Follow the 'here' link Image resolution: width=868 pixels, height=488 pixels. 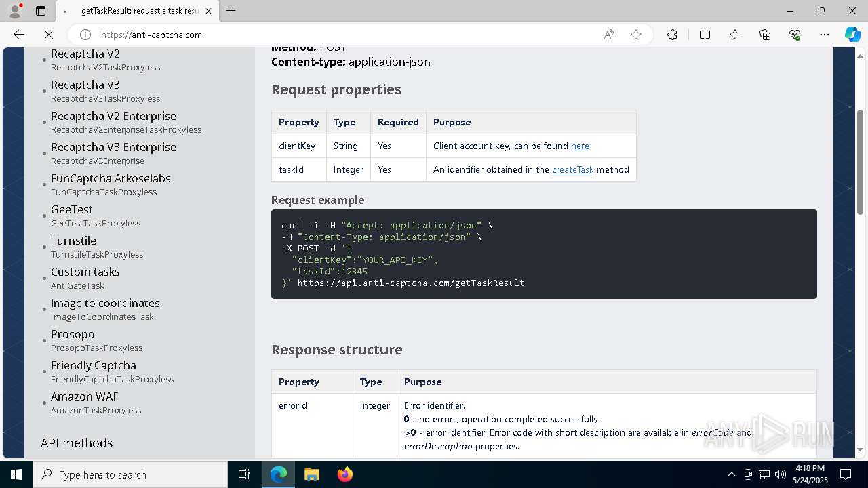click(x=580, y=146)
